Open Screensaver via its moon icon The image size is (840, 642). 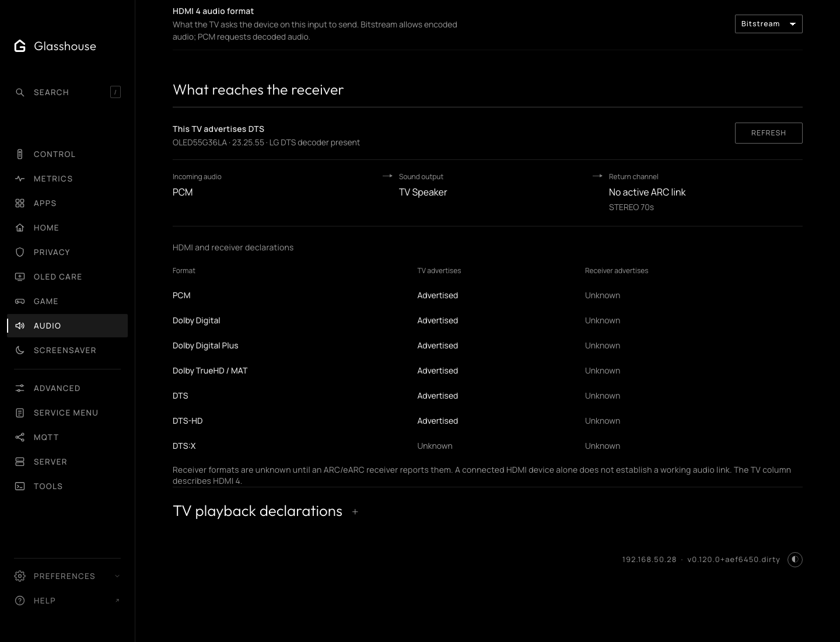20,350
